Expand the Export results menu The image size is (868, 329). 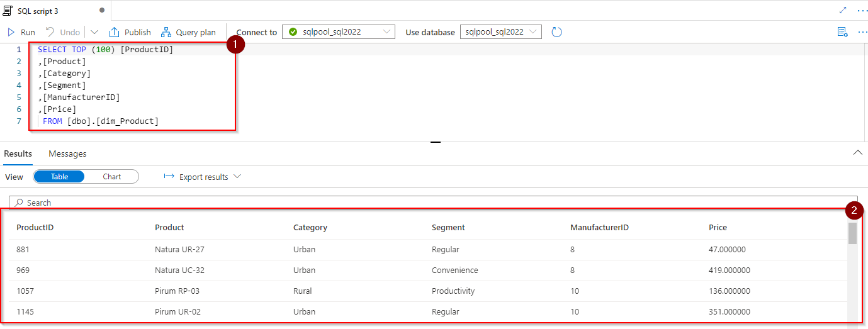coord(203,177)
